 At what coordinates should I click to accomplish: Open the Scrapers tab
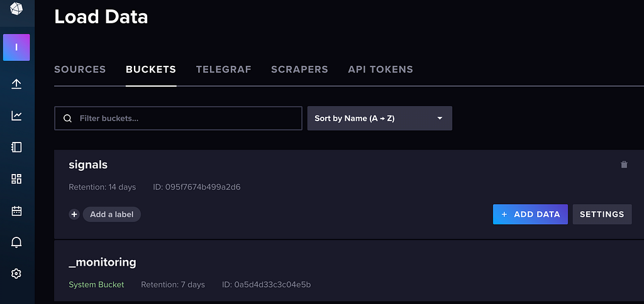[299, 69]
